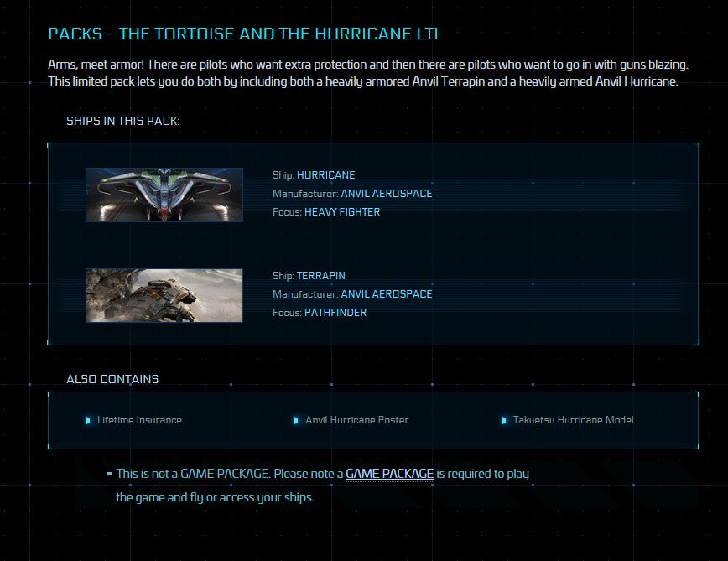Image resolution: width=728 pixels, height=561 pixels.
Task: Click the GAME PACKAGE underlined link
Action: click(390, 474)
